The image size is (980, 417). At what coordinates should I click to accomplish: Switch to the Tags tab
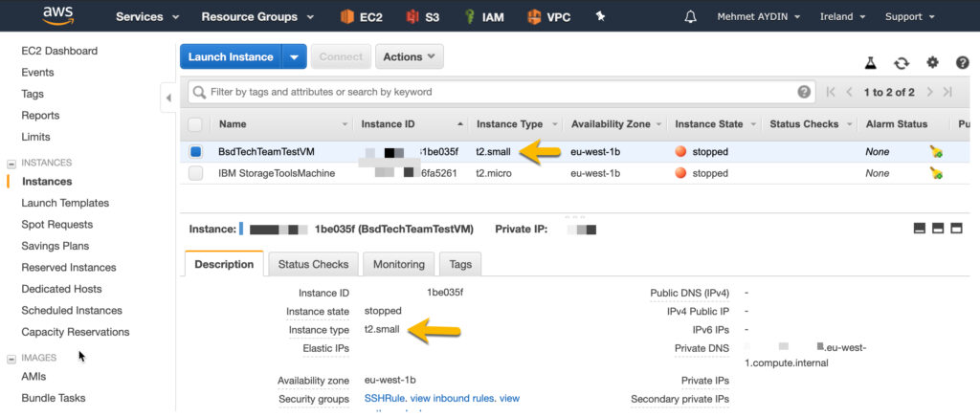460,264
